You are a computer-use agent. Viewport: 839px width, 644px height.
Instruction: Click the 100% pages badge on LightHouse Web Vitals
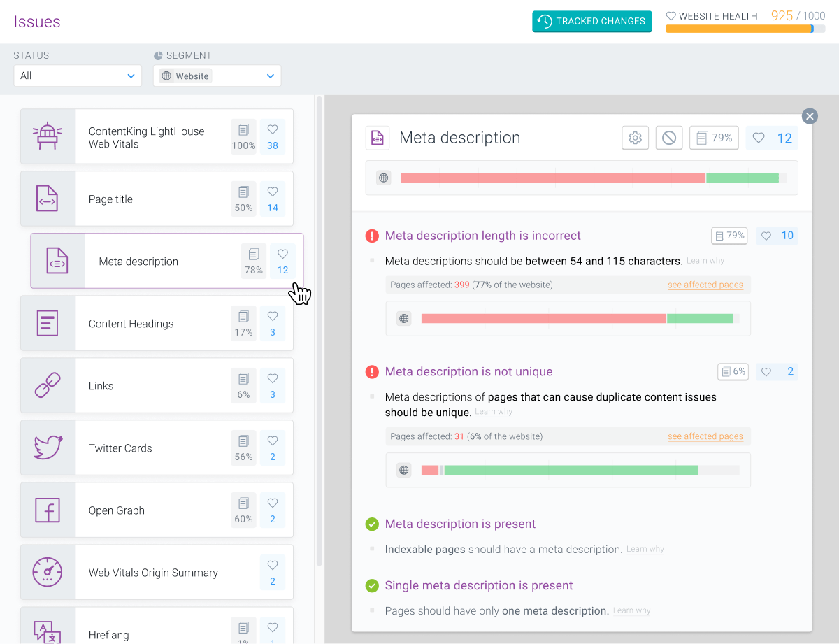click(243, 136)
